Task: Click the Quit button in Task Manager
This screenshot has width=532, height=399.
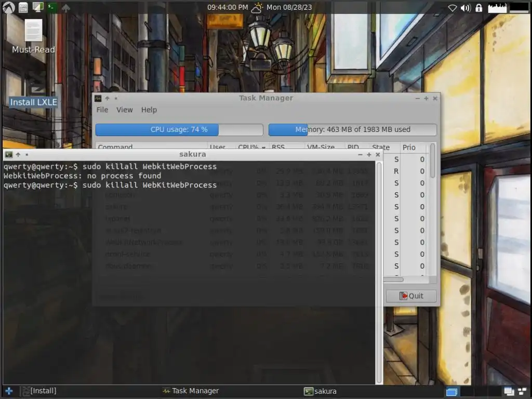Action: [x=411, y=296]
